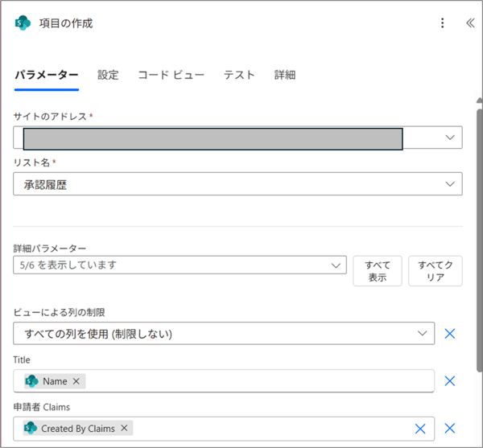Remove the ビューによる列の制限 parameter with X
This screenshot has width=483, height=448.
[x=450, y=333]
